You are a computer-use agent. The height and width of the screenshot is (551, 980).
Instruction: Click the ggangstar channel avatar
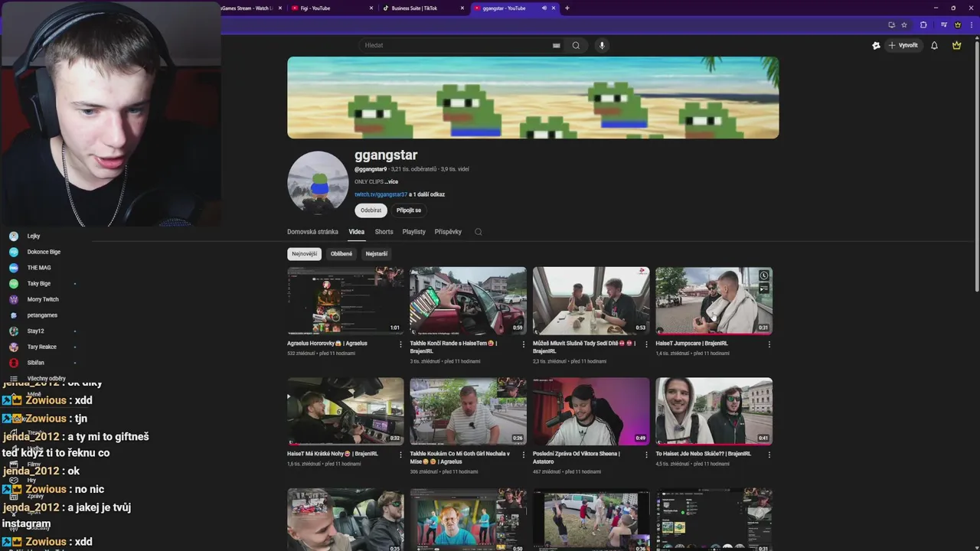point(318,181)
